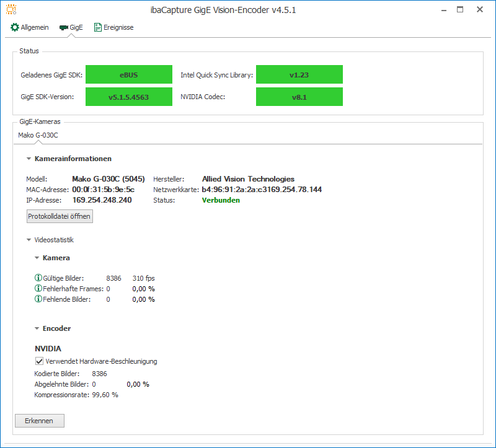Click the IP address 169.254.248.240
Image resolution: width=496 pixels, height=448 pixels.
[x=102, y=200]
